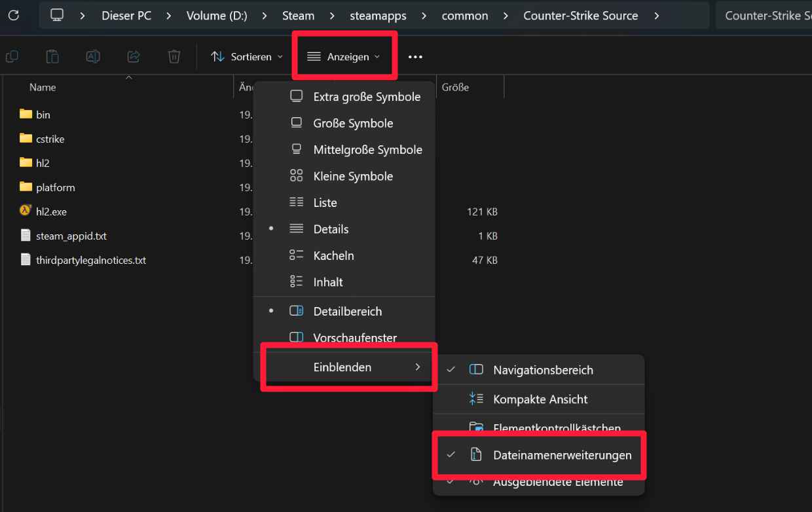The width and height of the screenshot is (812, 512).
Task: Go to common folder in breadcrumb
Action: [x=465, y=15]
